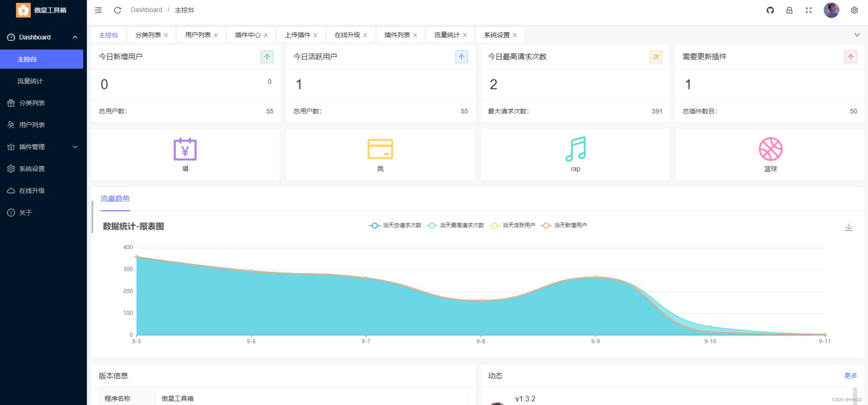Open the tab overflow chevron on the right
The width and height of the screenshot is (868, 405).
tap(857, 35)
